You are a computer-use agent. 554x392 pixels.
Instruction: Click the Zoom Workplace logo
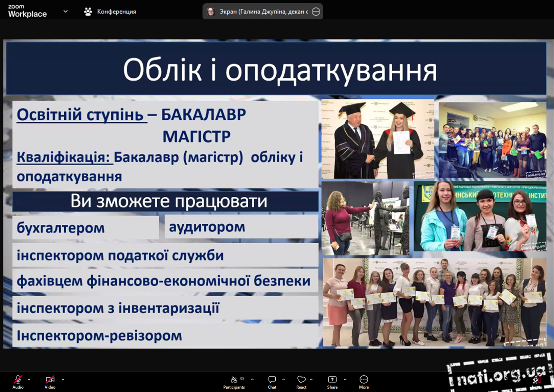27,11
